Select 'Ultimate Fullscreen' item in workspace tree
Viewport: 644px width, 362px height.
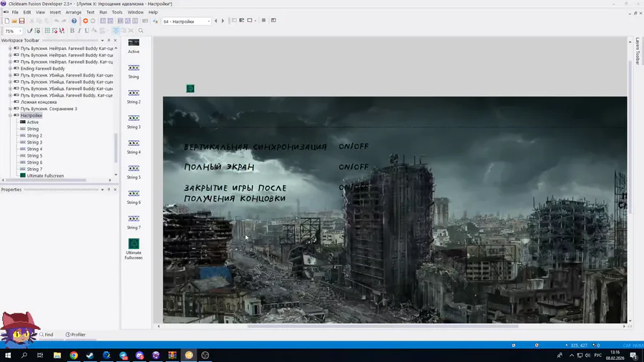[45, 176]
